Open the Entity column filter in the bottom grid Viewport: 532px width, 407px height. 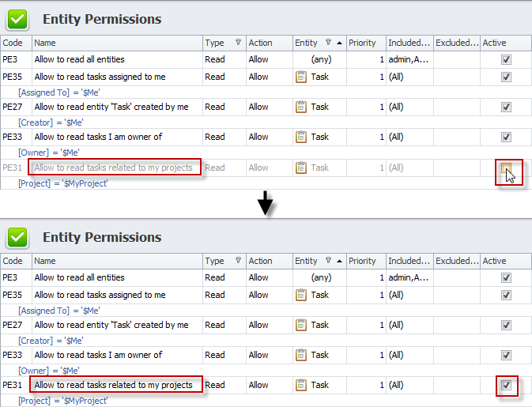tap(328, 261)
